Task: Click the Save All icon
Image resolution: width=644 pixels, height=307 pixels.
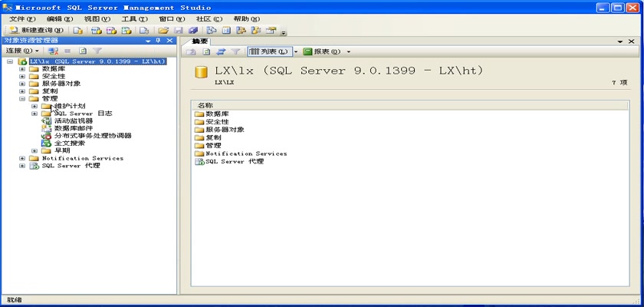Action: point(193,31)
